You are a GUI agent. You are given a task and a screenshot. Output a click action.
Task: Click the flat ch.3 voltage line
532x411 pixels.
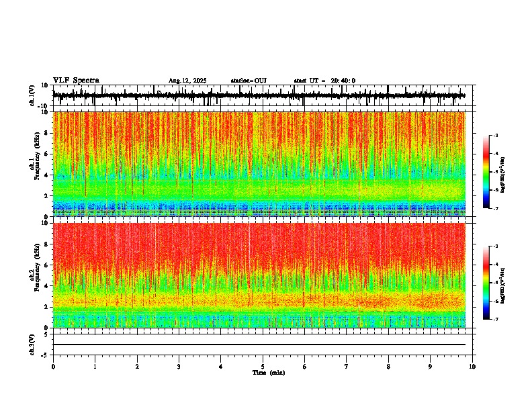(259, 345)
